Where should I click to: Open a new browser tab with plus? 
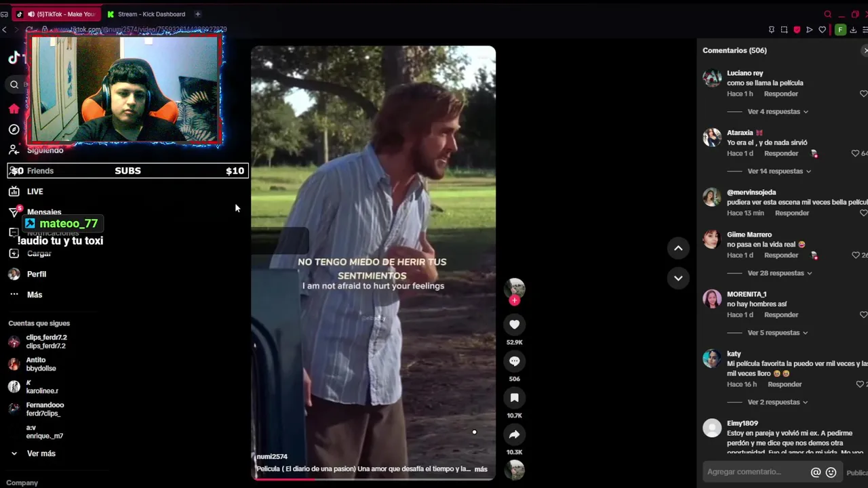197,14
